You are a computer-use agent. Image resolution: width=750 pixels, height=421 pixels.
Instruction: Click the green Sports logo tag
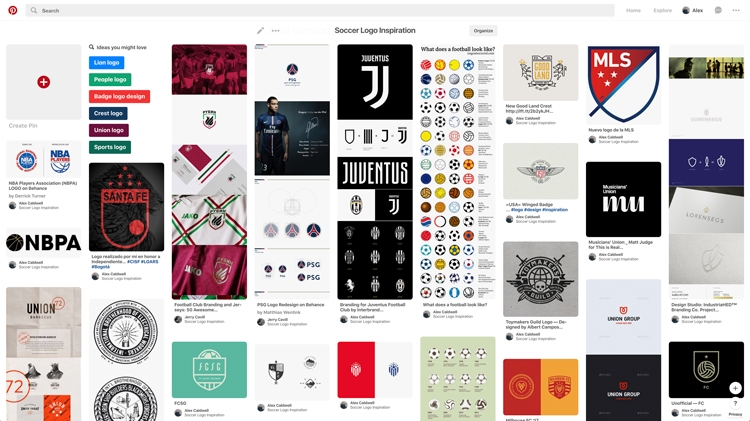[110, 147]
